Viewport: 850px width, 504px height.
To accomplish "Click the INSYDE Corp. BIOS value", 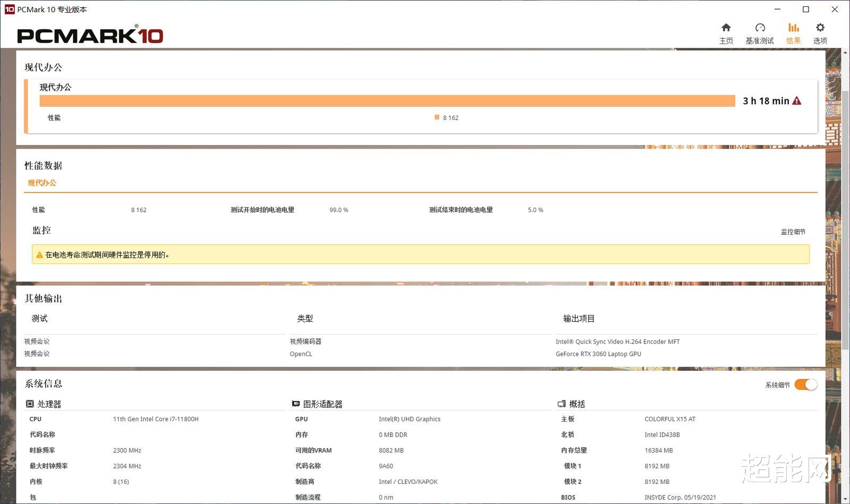I will tap(680, 498).
